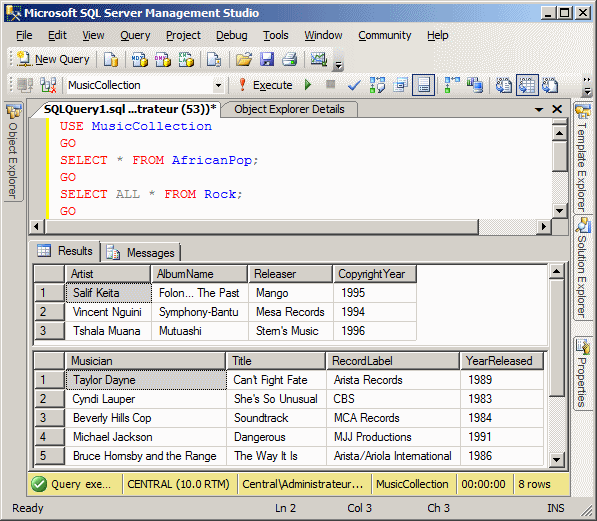This screenshot has width=597, height=521.
Task: Click the green Debug play icon
Action: pyautogui.click(x=308, y=85)
